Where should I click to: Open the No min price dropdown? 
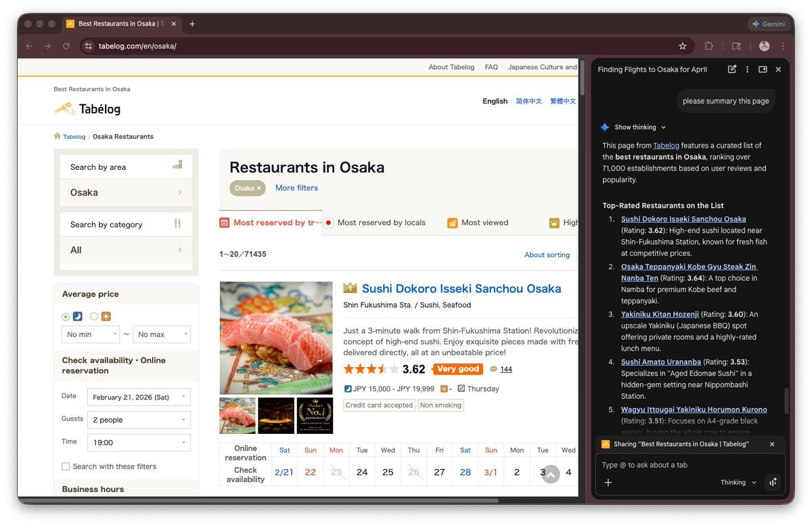click(x=91, y=334)
